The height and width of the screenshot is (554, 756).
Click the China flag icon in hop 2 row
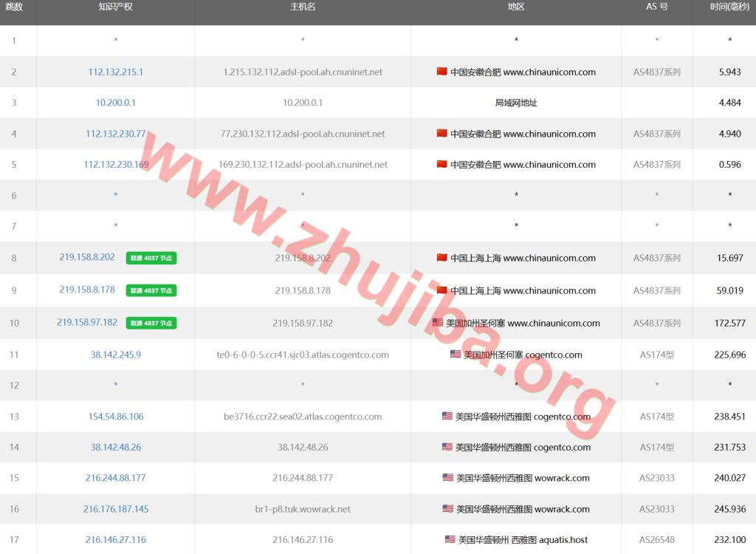441,72
